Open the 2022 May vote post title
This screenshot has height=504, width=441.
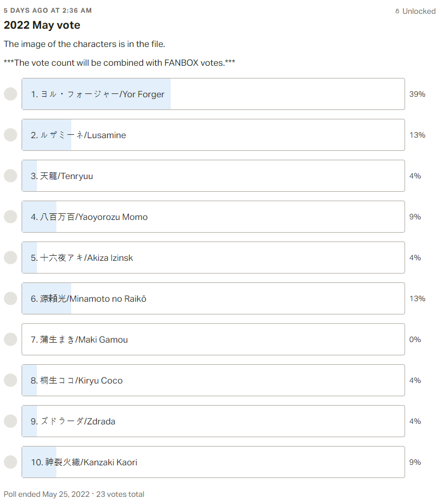tap(42, 25)
